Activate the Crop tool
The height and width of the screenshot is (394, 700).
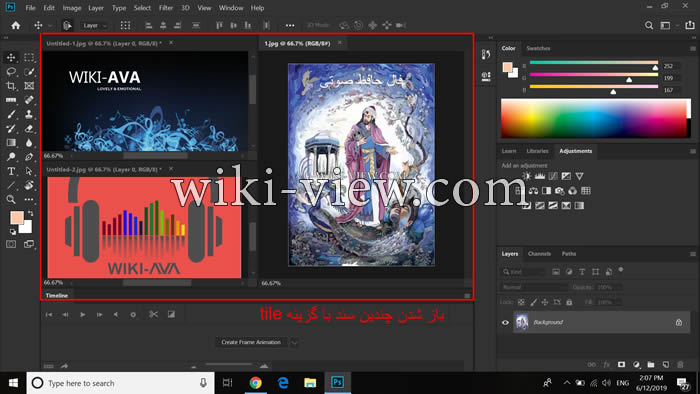[x=11, y=86]
